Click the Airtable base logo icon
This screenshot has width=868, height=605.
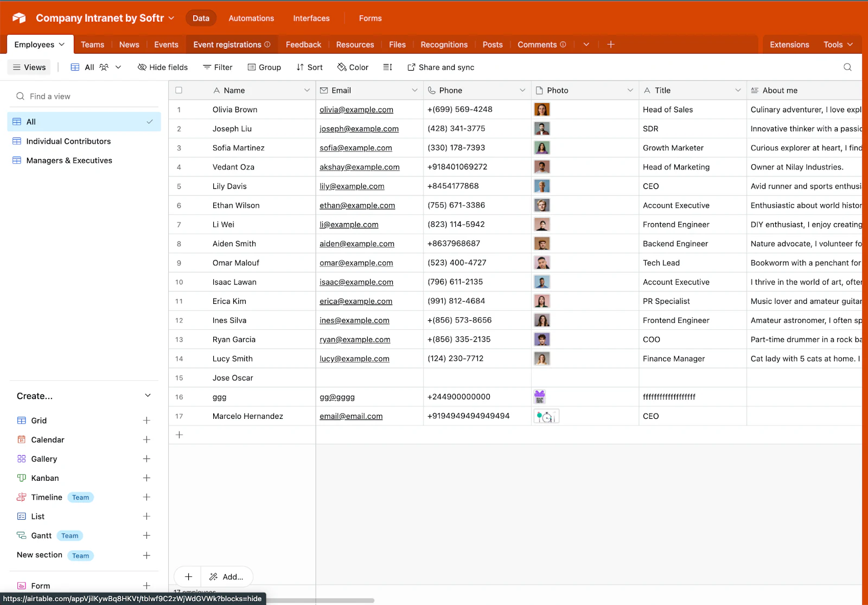pyautogui.click(x=19, y=18)
